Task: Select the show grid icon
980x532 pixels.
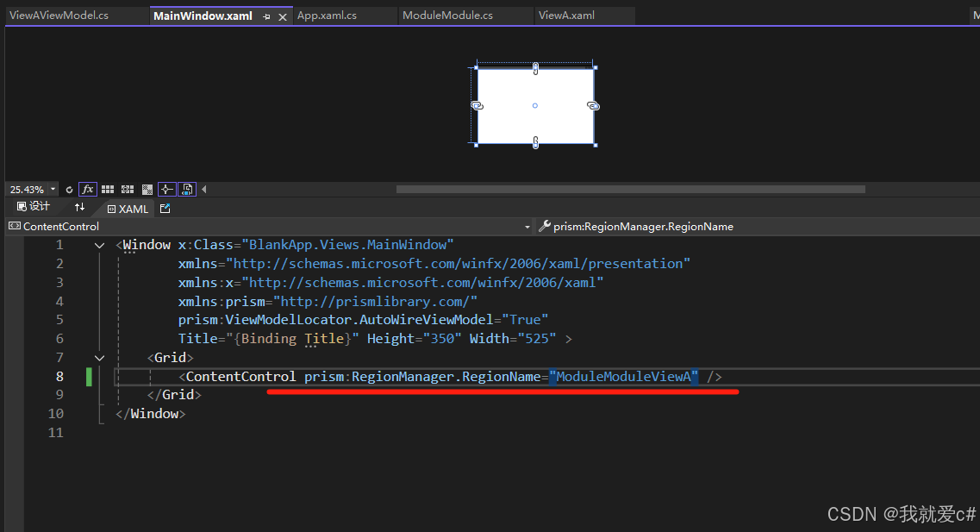Action: (x=108, y=189)
